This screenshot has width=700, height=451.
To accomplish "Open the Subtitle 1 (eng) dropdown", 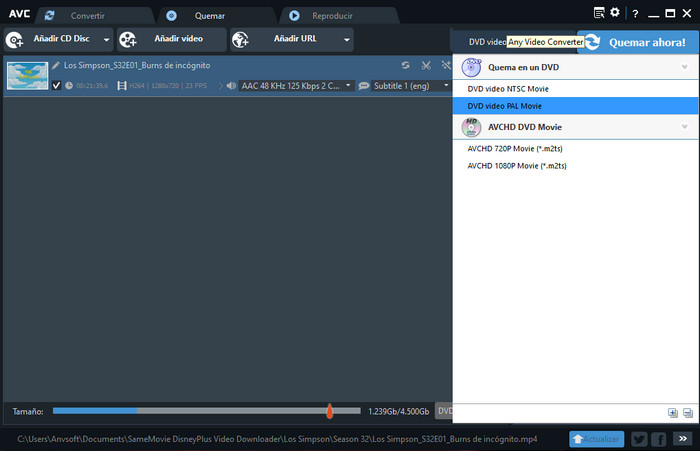I will [x=411, y=86].
